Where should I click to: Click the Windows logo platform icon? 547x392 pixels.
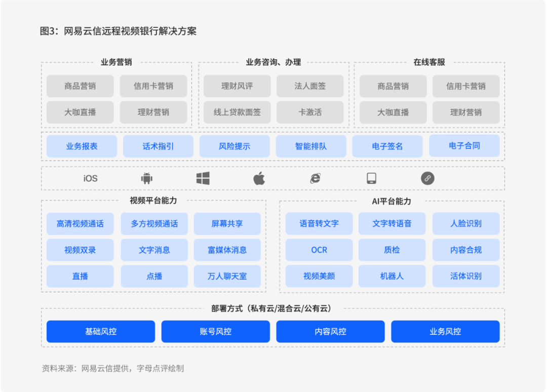coord(203,178)
